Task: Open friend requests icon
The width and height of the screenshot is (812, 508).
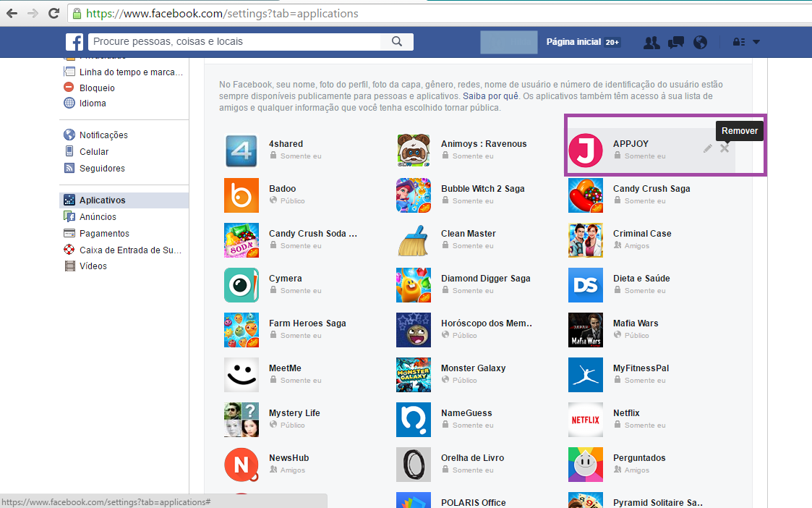Action: (651, 42)
